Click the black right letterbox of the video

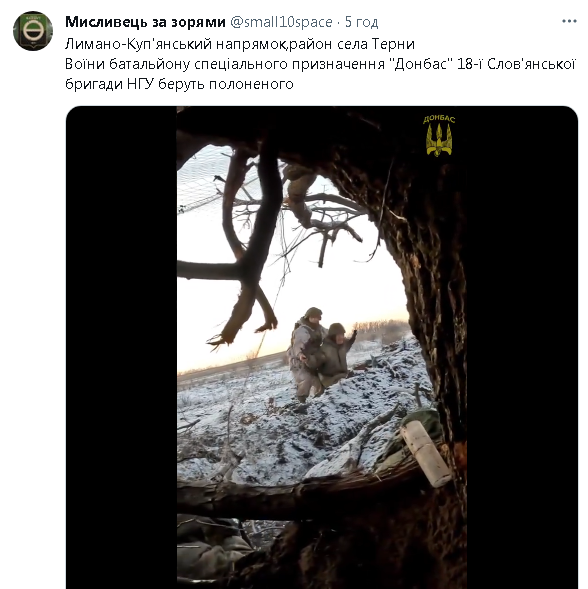(x=522, y=347)
